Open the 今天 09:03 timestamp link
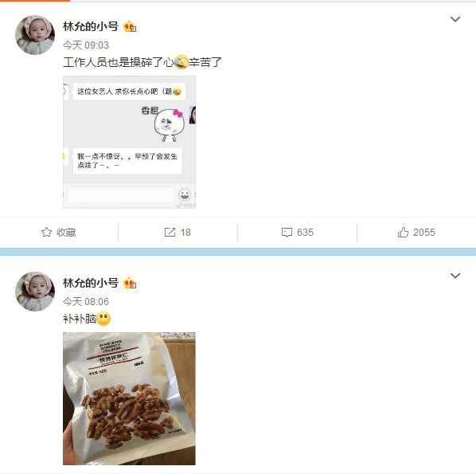Screen dimensions: 476x474 tap(86, 45)
